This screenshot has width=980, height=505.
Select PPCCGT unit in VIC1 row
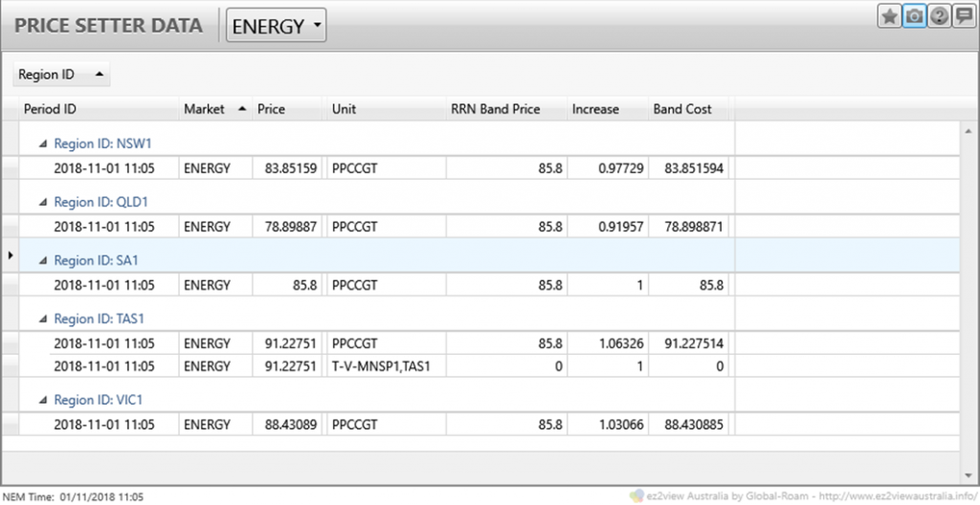[x=386, y=425]
